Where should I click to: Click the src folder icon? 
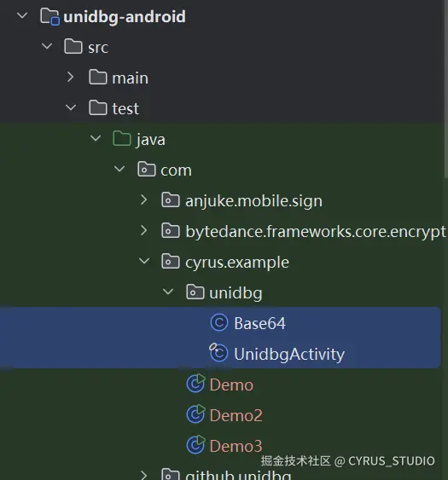[x=73, y=47]
